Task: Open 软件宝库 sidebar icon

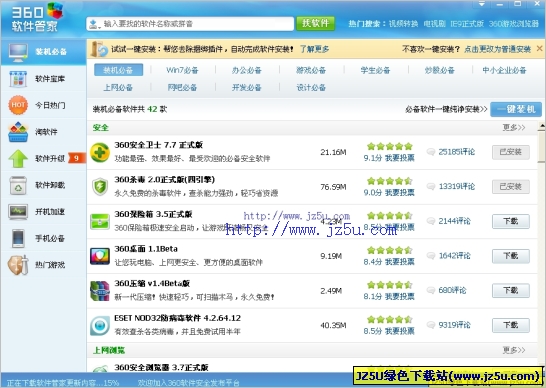Action: click(18, 79)
